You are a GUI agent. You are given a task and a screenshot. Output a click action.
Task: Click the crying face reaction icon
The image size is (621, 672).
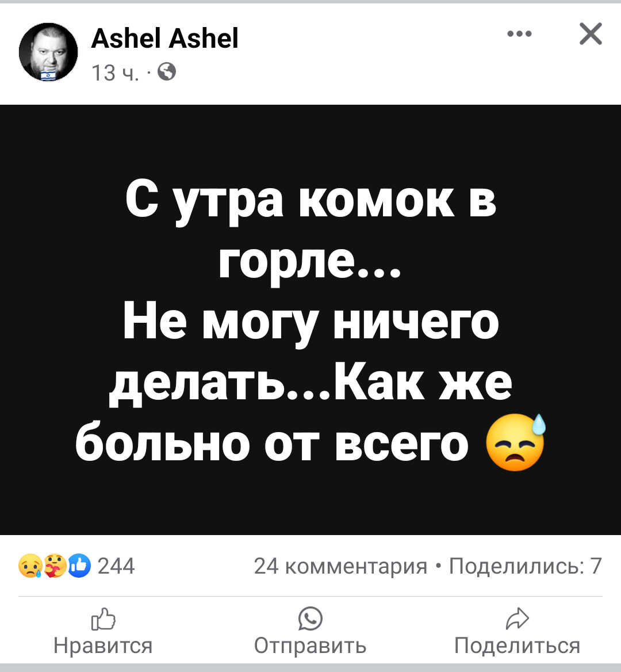coord(30,566)
